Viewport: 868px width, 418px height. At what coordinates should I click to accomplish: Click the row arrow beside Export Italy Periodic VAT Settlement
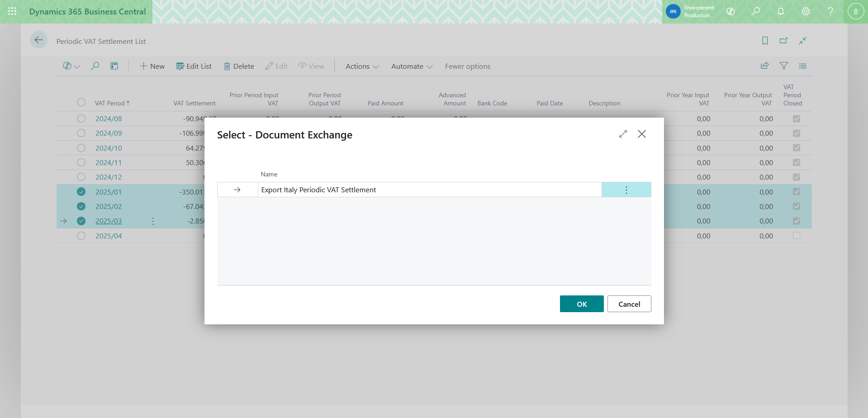pos(237,190)
